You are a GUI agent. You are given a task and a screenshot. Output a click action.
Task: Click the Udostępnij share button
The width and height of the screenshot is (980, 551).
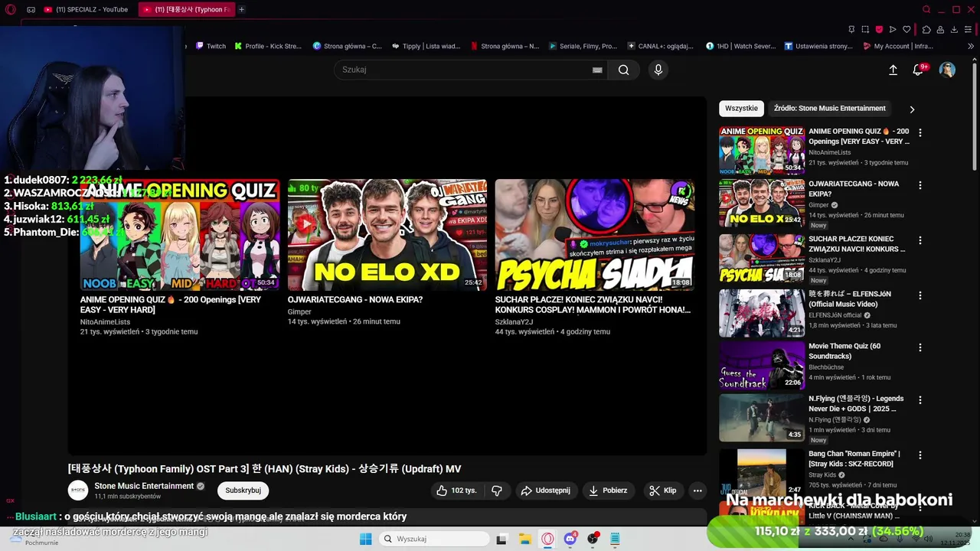coord(545,491)
